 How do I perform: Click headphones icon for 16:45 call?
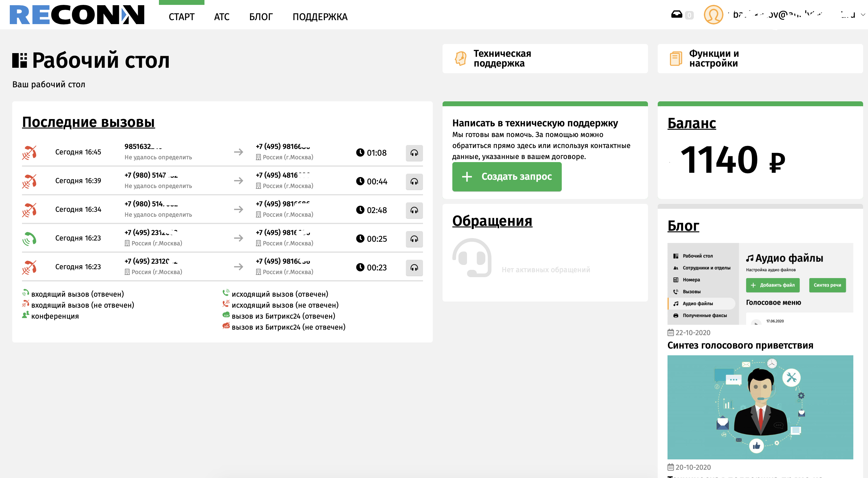414,153
